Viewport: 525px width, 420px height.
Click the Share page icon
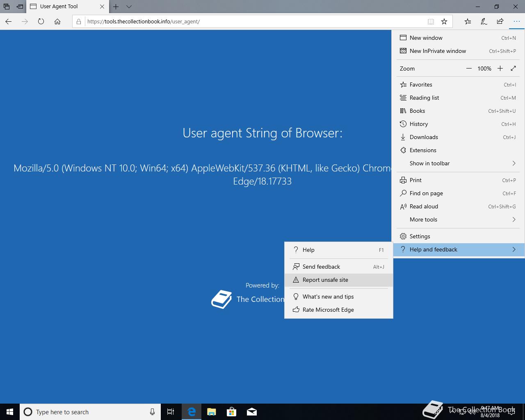(500, 21)
